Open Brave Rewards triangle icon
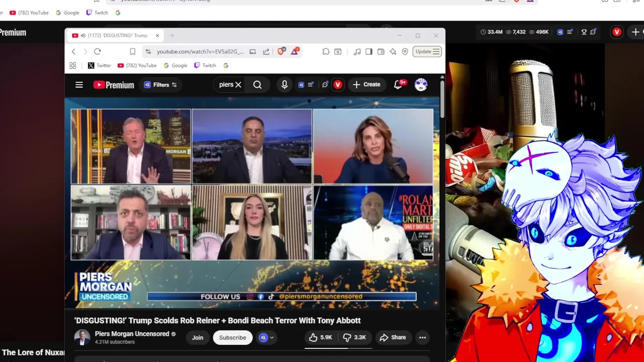This screenshot has height=362, width=644. (295, 51)
